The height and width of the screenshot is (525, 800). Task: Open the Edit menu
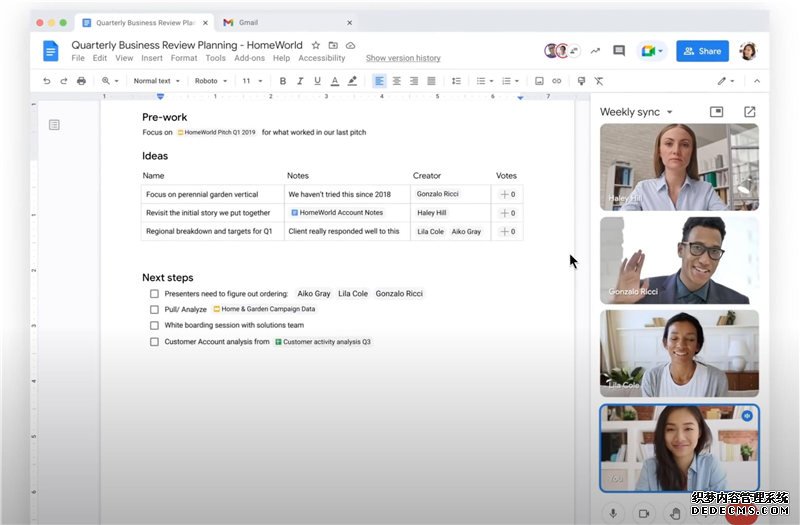(x=99, y=58)
